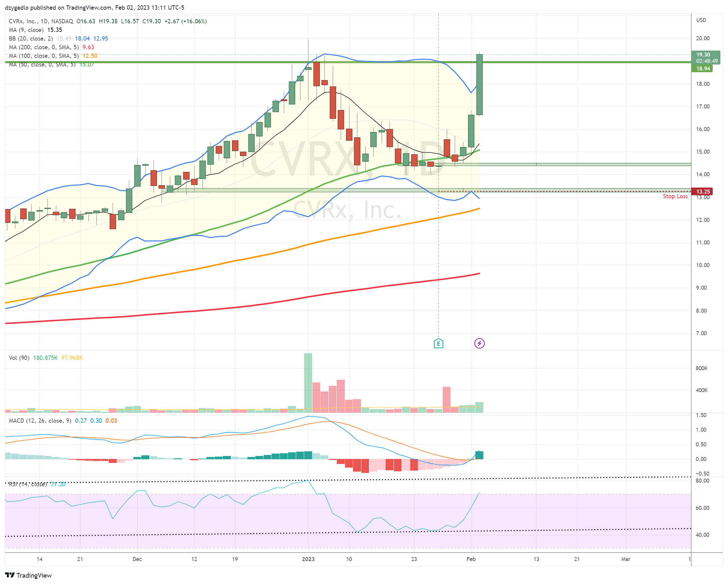Viewport: 728px width, 584px height.
Task: Select the MA (100, close, 0, SMA, 5) legend
Action: pos(53,56)
